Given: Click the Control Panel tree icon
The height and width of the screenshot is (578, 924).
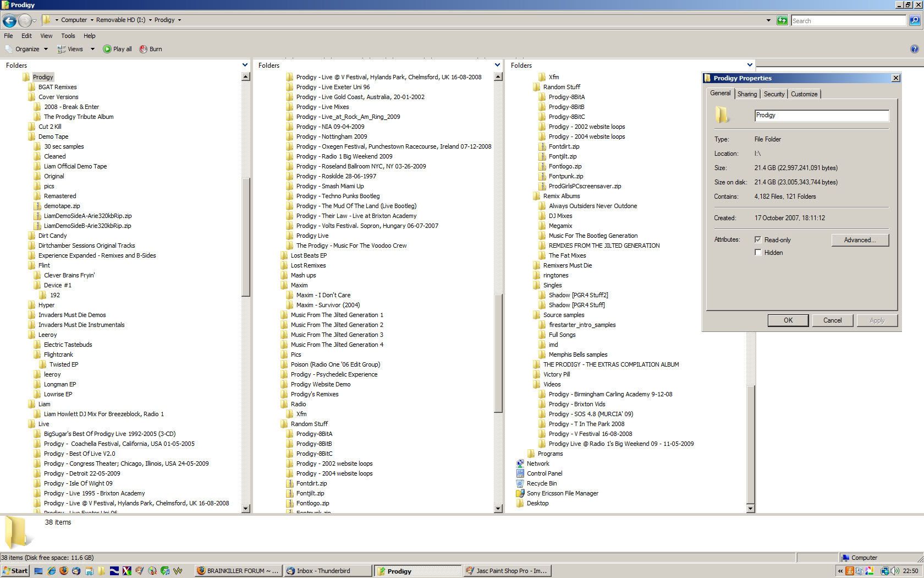Looking at the screenshot, I should click(x=520, y=473).
